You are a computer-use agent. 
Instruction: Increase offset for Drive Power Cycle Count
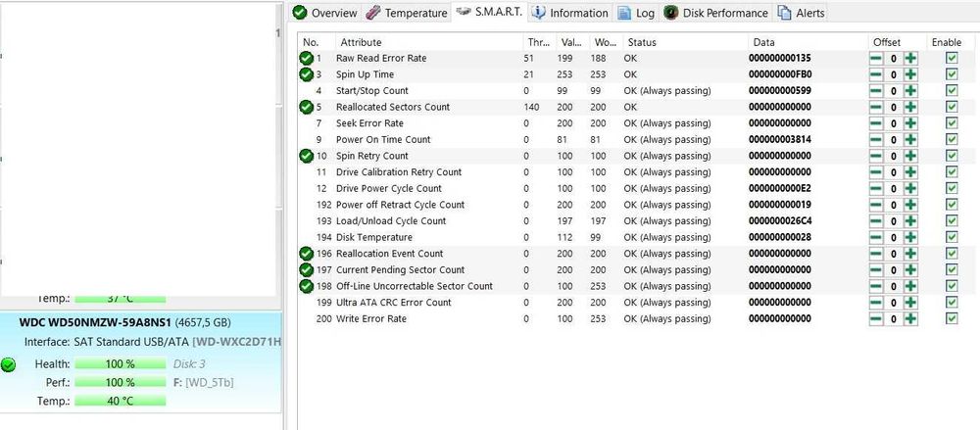911,188
